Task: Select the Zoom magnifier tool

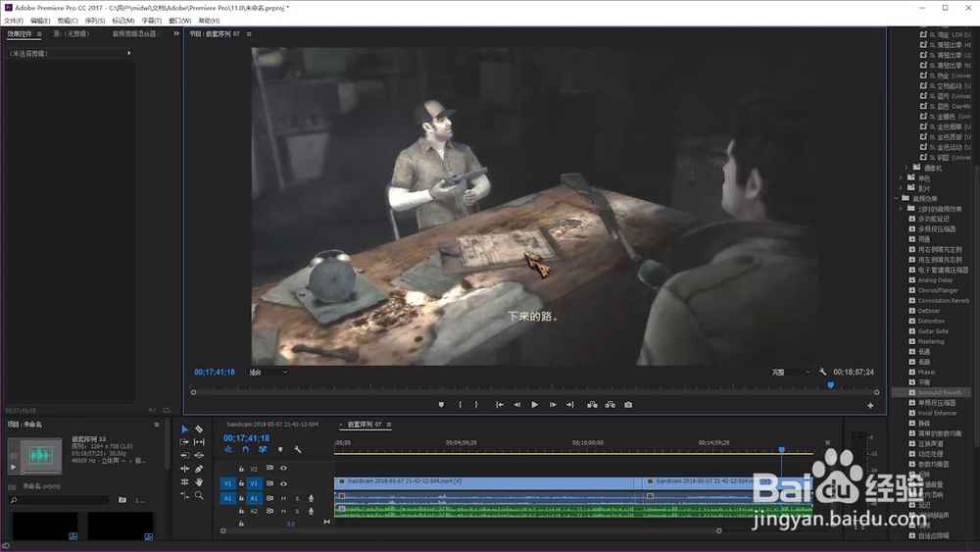Action: coord(199,495)
